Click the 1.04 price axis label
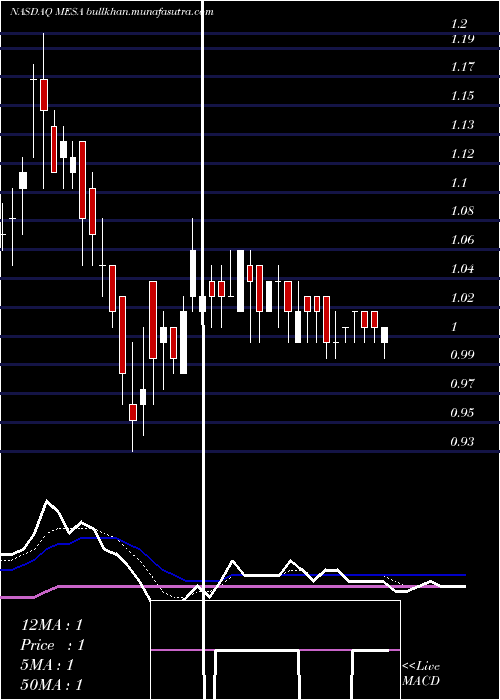This screenshot has height=700, width=500. [x=462, y=269]
